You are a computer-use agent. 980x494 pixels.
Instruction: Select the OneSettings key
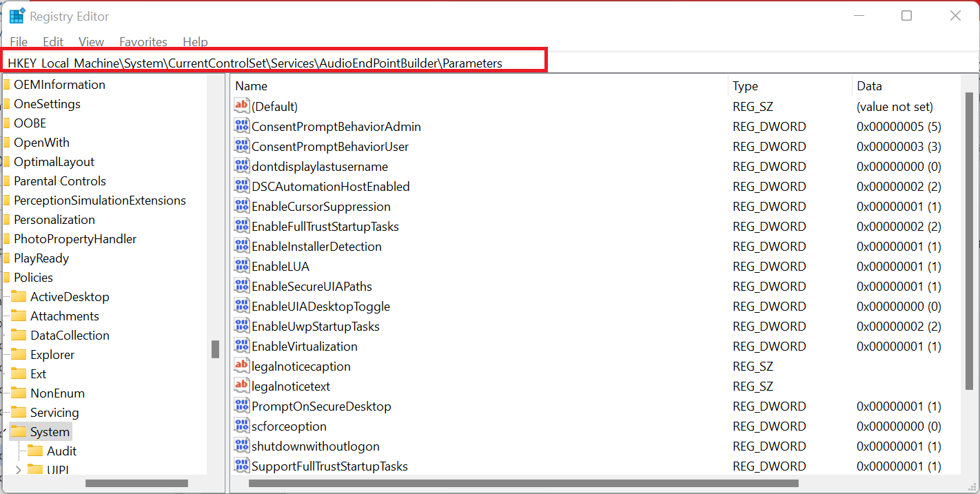pyautogui.click(x=47, y=104)
